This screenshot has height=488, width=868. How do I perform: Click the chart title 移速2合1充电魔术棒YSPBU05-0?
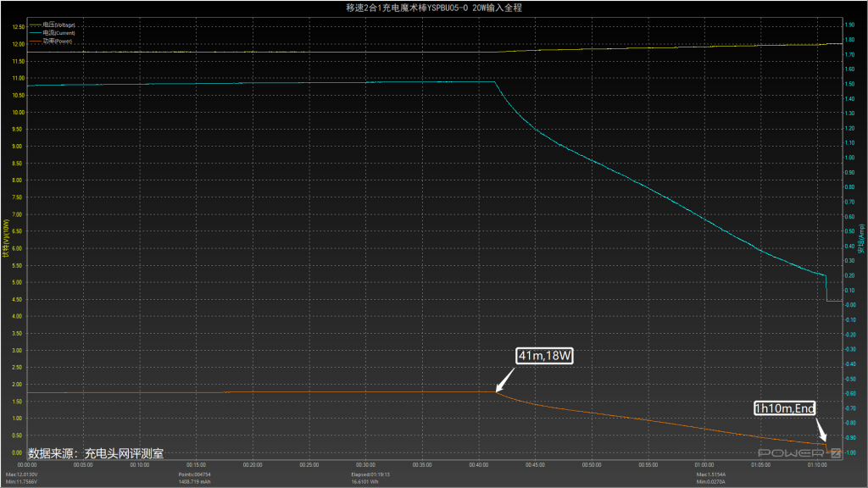(x=407, y=8)
